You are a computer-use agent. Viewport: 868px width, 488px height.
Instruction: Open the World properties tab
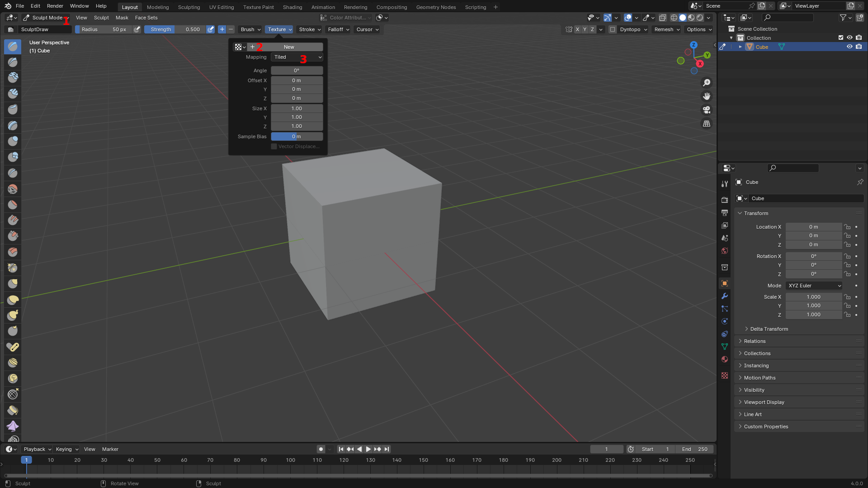pos(725,251)
